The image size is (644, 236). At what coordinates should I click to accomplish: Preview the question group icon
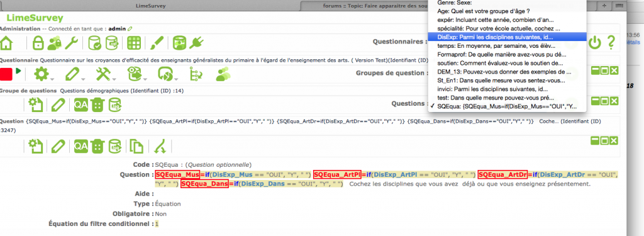[x=36, y=106]
